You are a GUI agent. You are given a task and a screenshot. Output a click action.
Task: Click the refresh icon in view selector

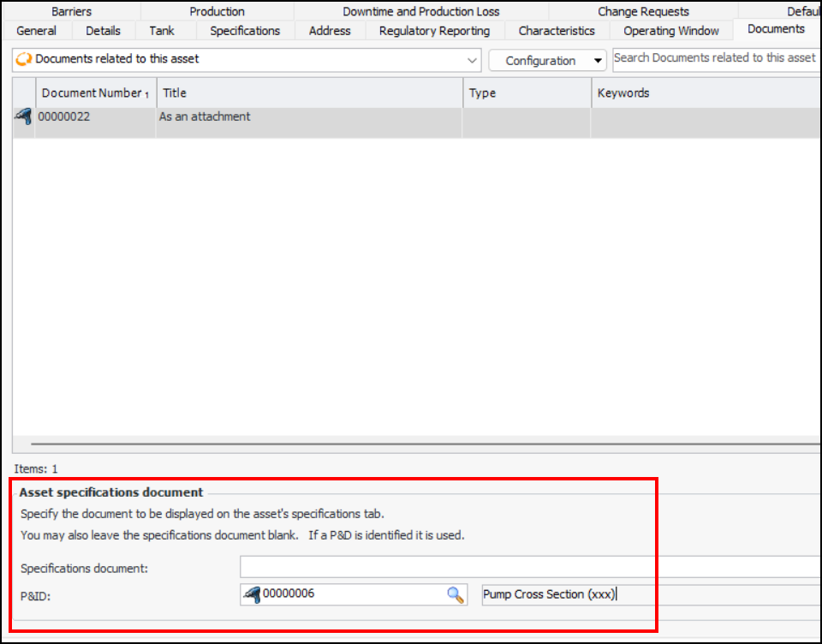click(x=24, y=59)
